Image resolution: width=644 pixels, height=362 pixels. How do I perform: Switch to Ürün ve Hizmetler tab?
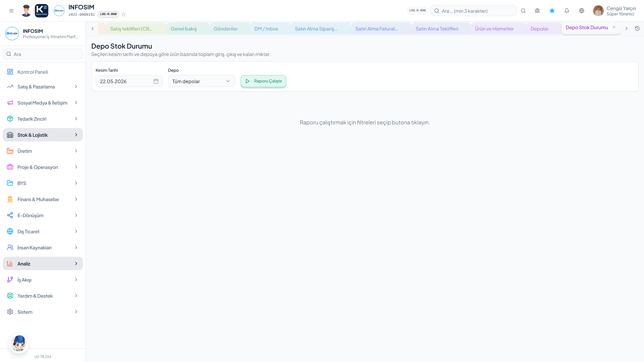click(x=498, y=29)
